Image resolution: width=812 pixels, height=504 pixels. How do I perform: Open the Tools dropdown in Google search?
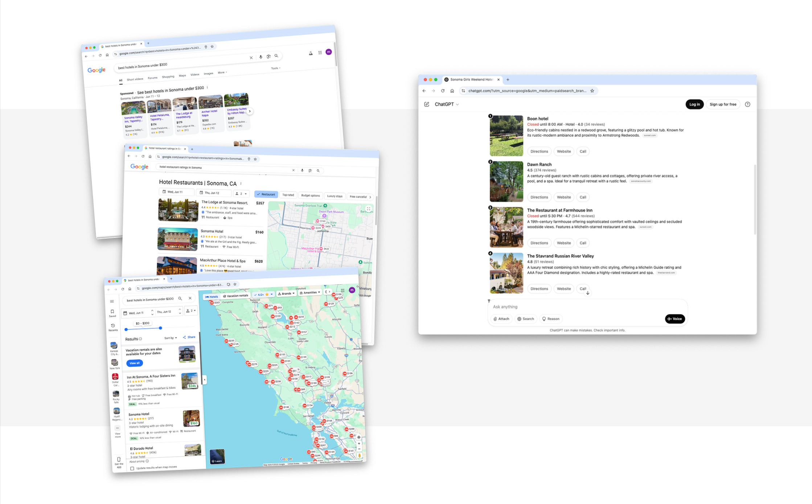(275, 68)
